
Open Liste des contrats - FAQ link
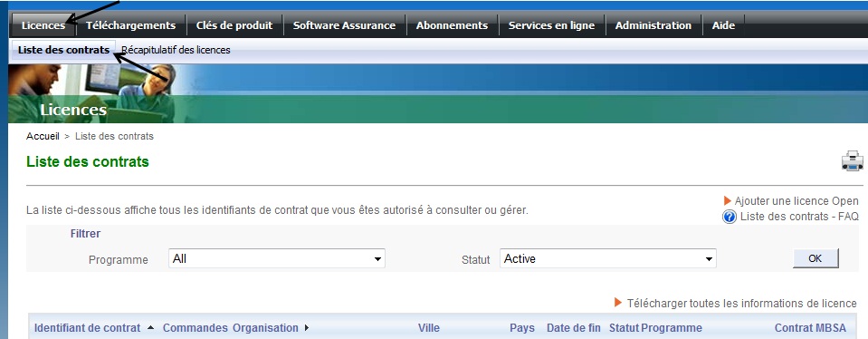click(x=799, y=217)
